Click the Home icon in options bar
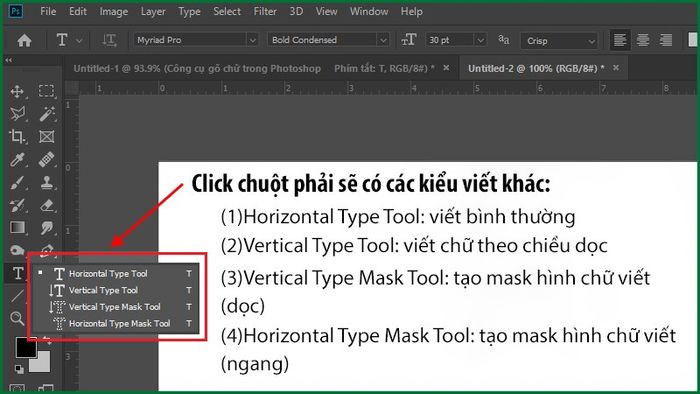The width and height of the screenshot is (700, 394). (x=24, y=41)
